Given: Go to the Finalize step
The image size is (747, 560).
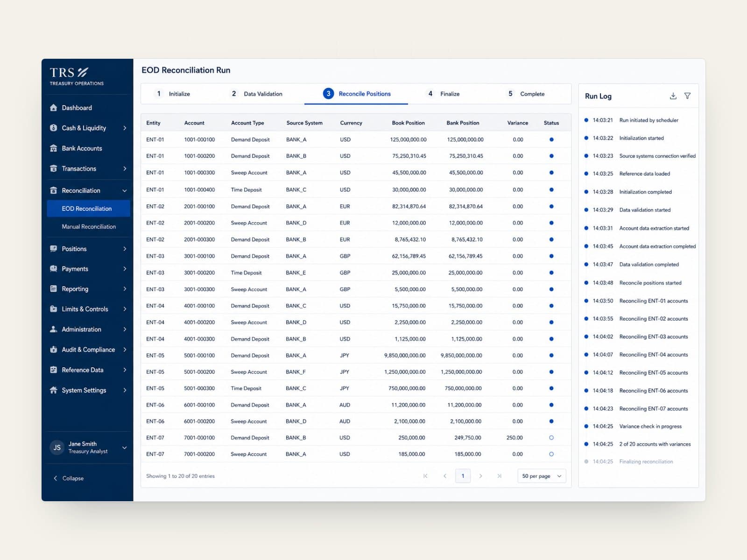Looking at the screenshot, I should click(x=443, y=94).
